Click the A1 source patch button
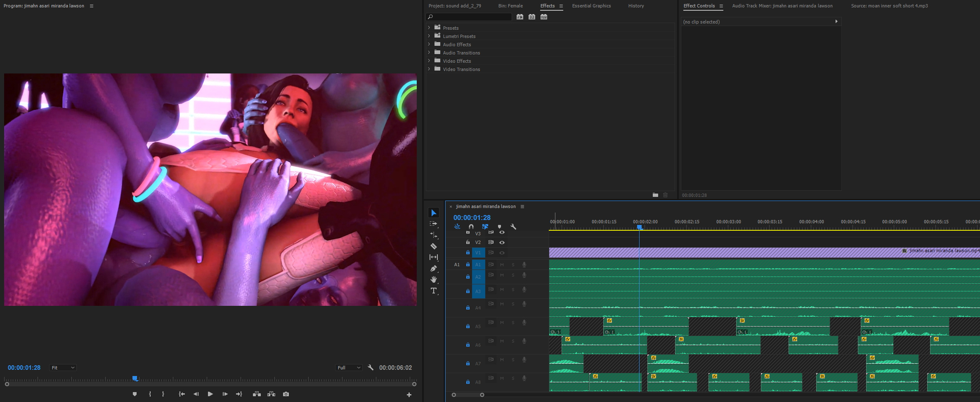 (457, 265)
